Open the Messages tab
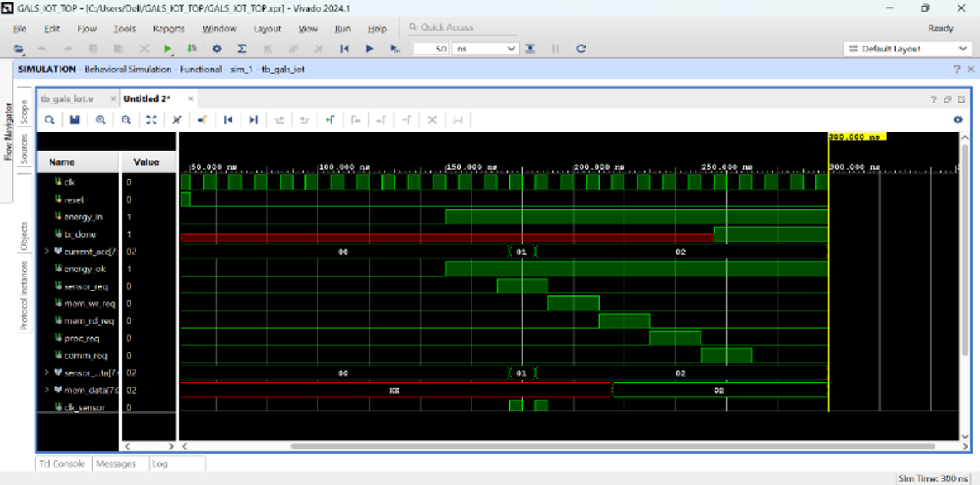This screenshot has width=980, height=485. point(117,463)
